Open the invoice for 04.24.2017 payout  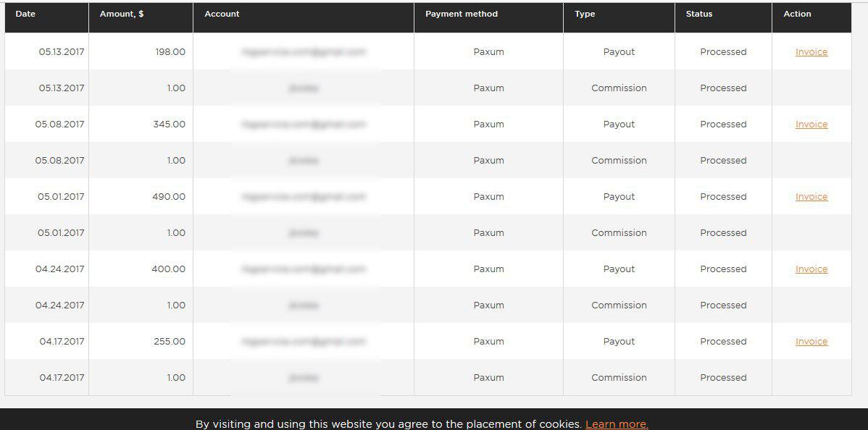pyautogui.click(x=811, y=269)
